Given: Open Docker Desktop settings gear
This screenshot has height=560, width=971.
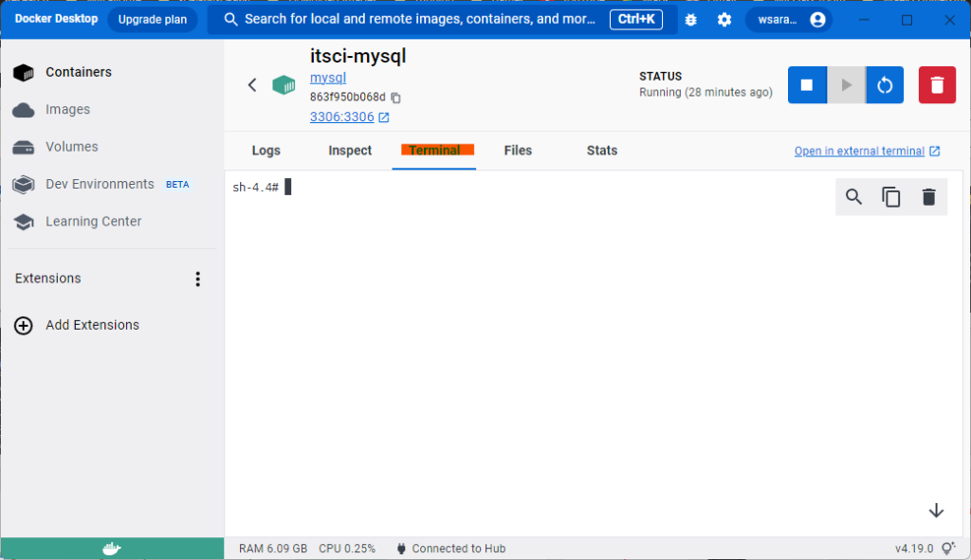Looking at the screenshot, I should coord(724,20).
